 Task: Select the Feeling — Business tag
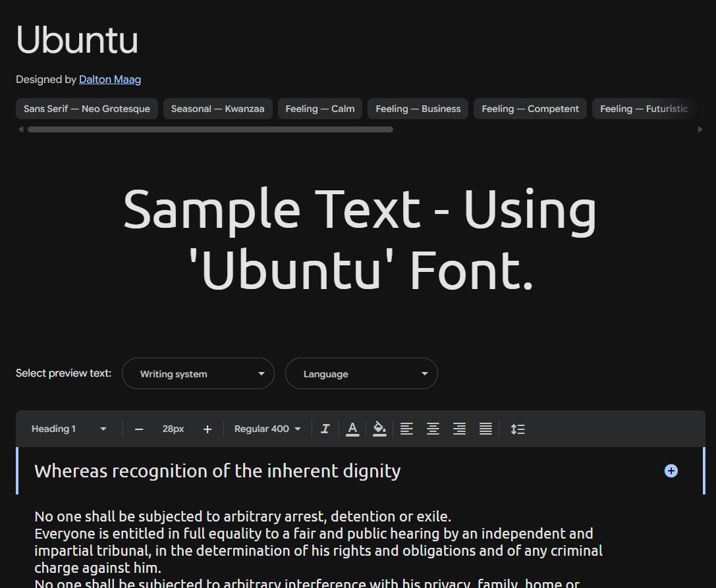(418, 109)
